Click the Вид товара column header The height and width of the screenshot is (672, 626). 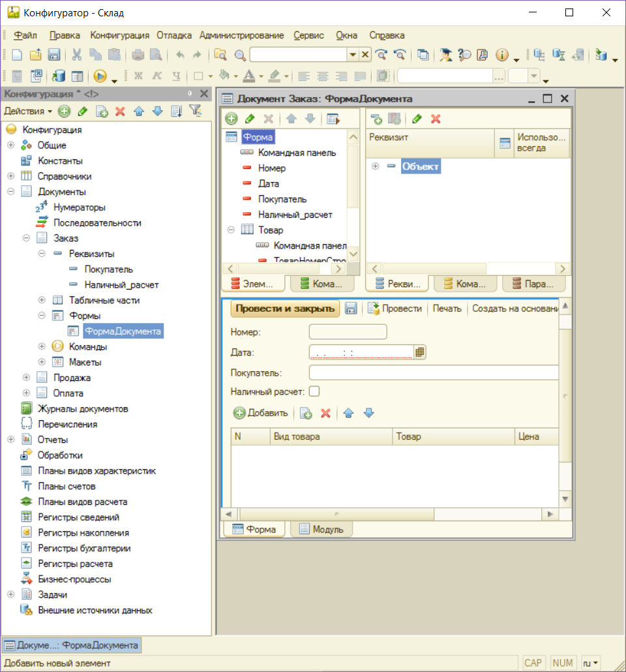point(331,436)
